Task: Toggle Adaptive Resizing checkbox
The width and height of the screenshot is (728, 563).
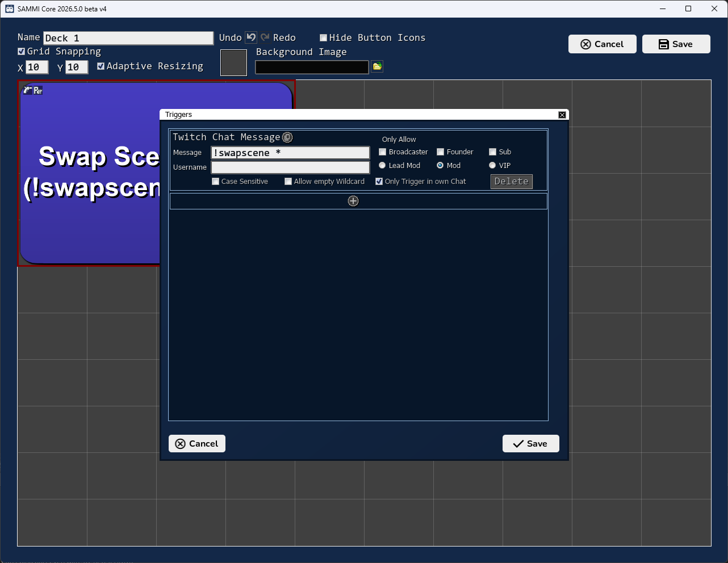Action: click(x=101, y=66)
